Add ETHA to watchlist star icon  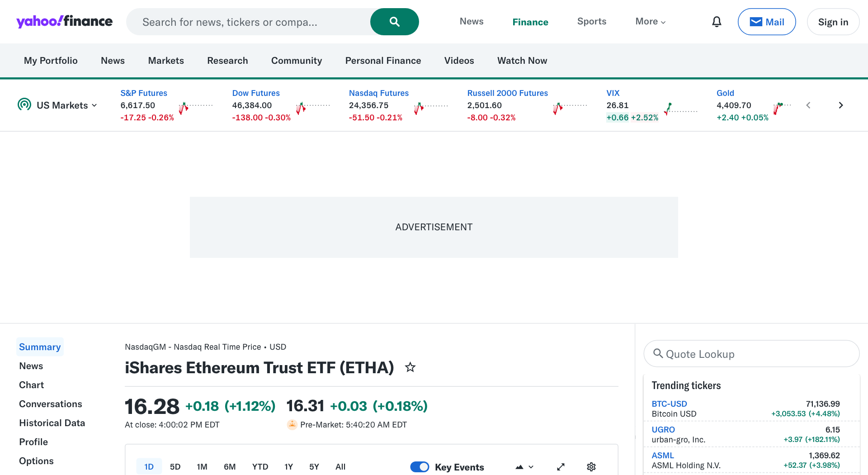pos(410,367)
